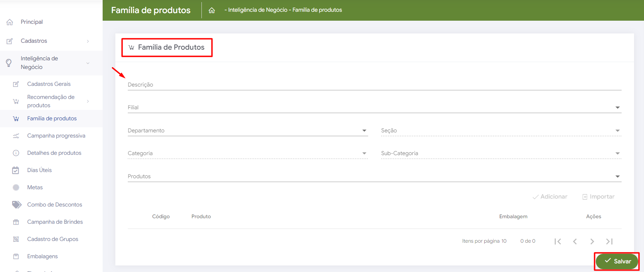Go to the last page arrow
This screenshot has height=272, width=644.
609,241
